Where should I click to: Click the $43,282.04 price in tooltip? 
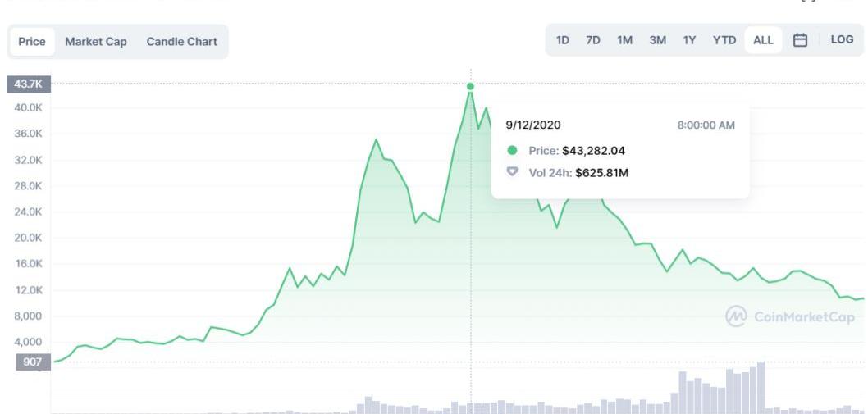(593, 151)
